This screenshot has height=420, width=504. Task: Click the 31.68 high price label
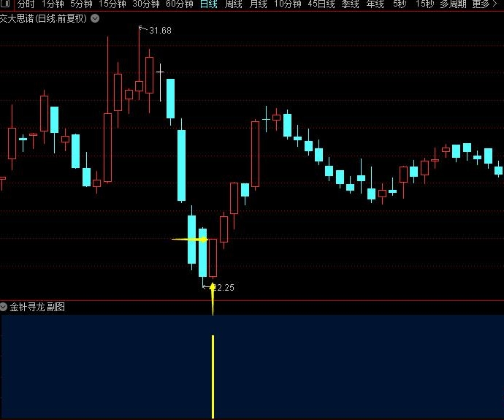point(160,31)
